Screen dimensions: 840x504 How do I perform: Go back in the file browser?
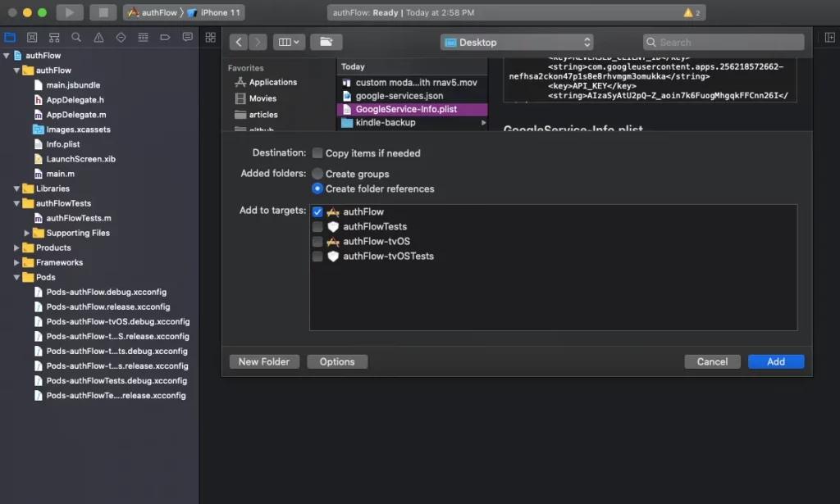click(x=239, y=42)
